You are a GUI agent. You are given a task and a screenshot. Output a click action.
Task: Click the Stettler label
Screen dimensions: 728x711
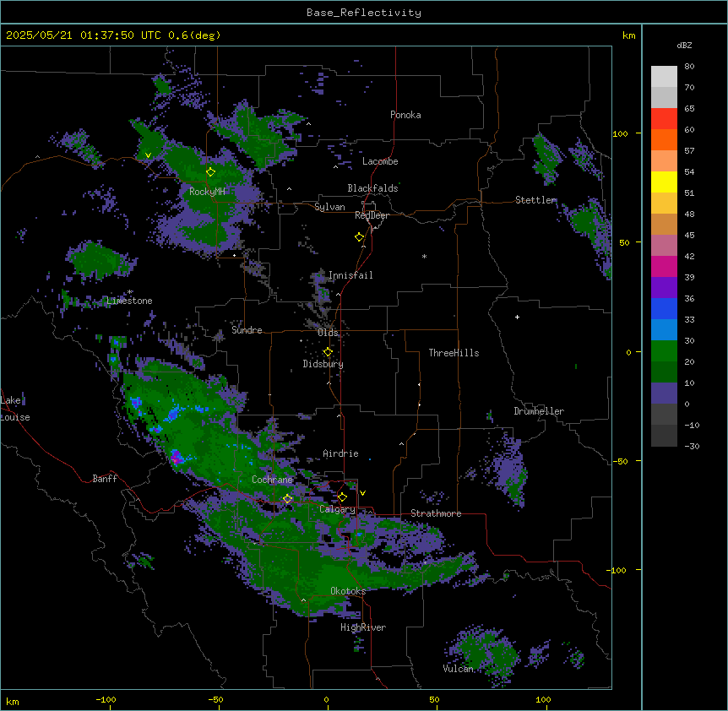coord(535,200)
